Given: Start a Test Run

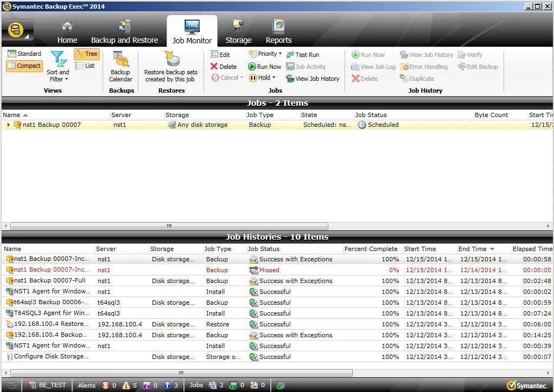Looking at the screenshot, I should [303, 55].
